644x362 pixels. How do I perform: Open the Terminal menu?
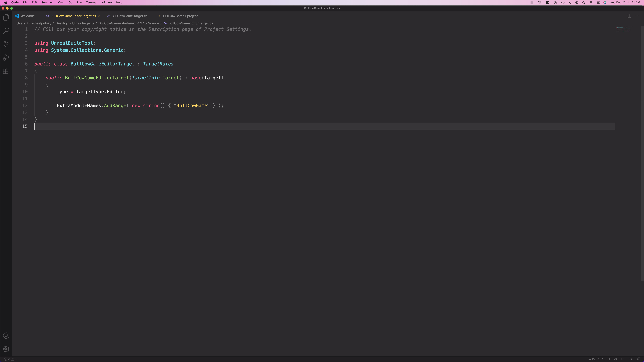[92, 2]
